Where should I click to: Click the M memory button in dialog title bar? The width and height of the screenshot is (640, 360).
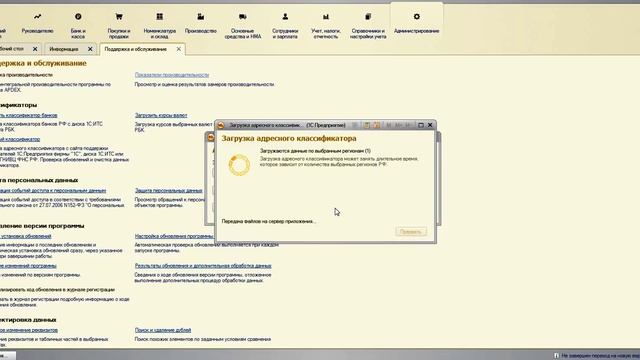pyautogui.click(x=389, y=125)
